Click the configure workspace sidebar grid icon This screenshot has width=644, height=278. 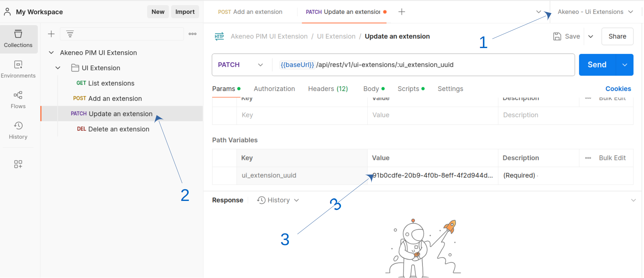[18, 164]
